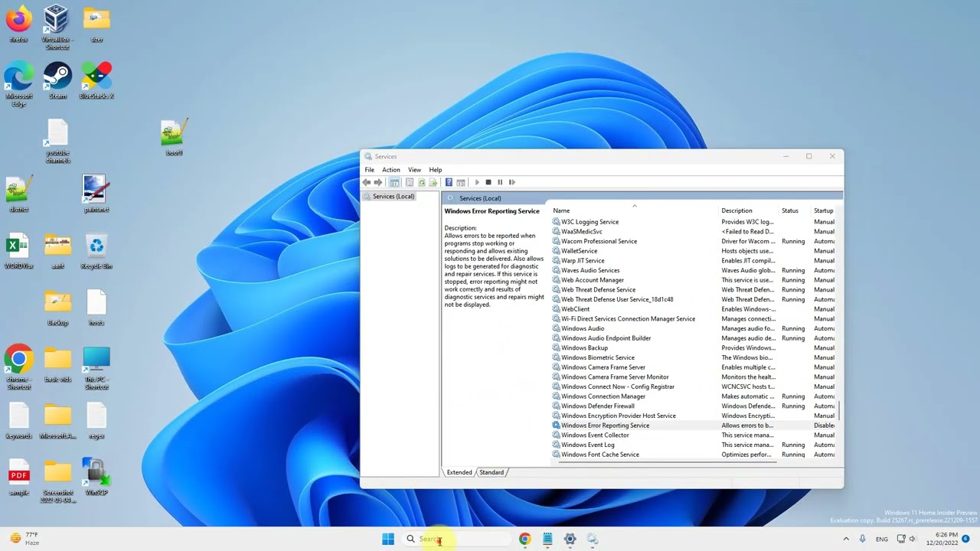Screen dimensions: 980x551
Task: Open Chrome from the taskbar
Action: pos(524,539)
